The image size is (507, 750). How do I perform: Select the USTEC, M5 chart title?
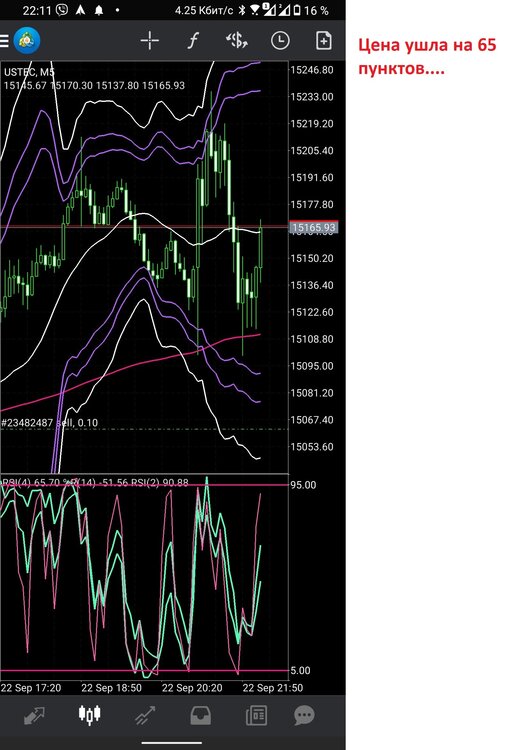[x=29, y=73]
